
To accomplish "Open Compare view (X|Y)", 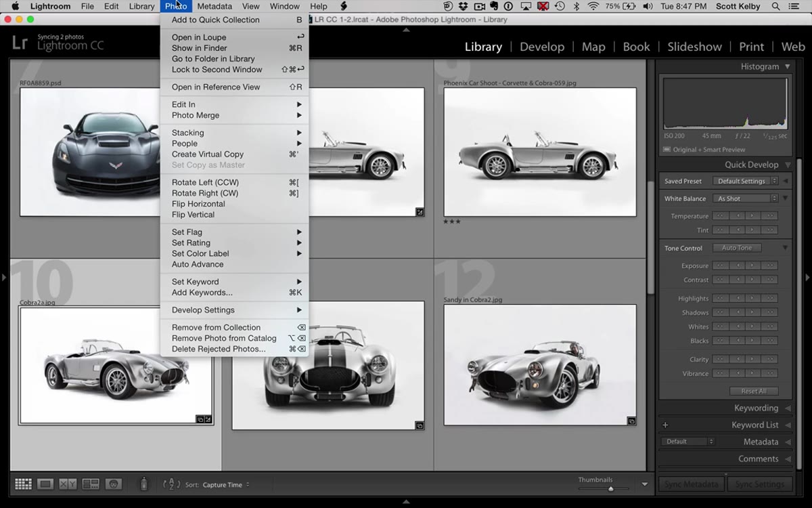I will click(x=68, y=484).
